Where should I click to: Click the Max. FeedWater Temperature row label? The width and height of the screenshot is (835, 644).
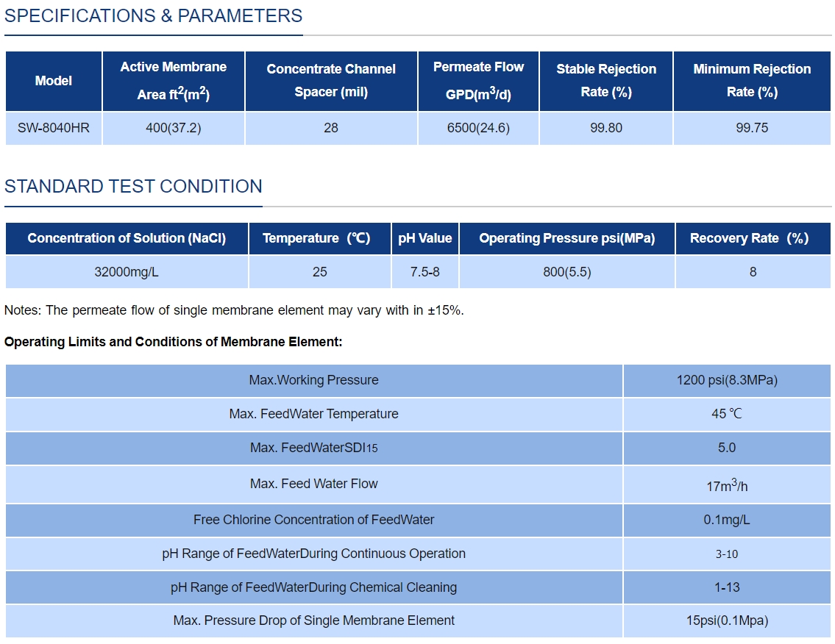click(x=313, y=414)
